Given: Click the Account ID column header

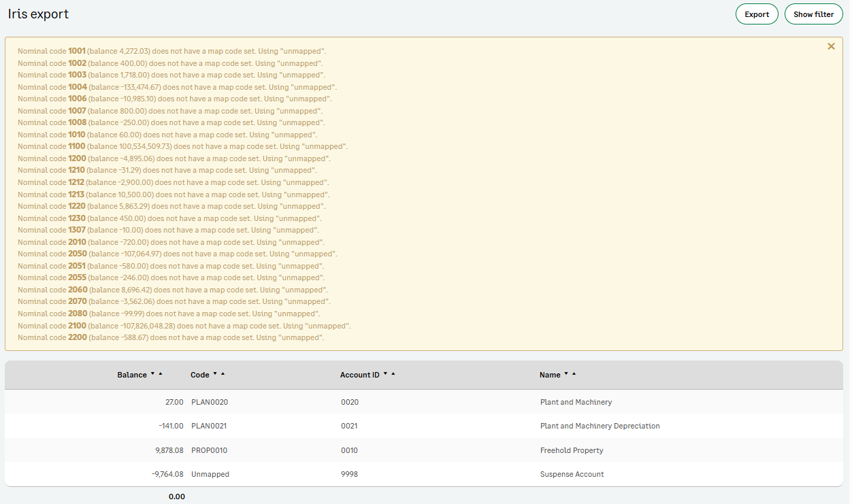Looking at the screenshot, I should [x=360, y=375].
